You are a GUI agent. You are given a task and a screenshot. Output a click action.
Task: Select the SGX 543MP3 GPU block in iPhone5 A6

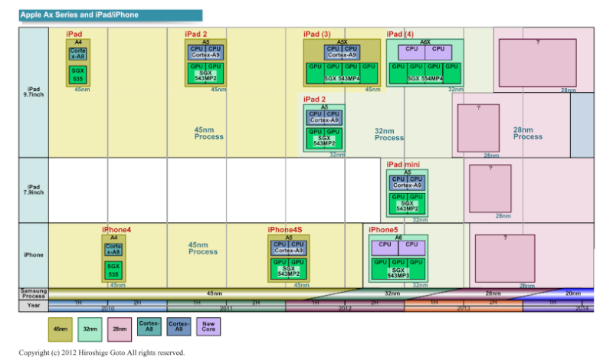[398, 269]
